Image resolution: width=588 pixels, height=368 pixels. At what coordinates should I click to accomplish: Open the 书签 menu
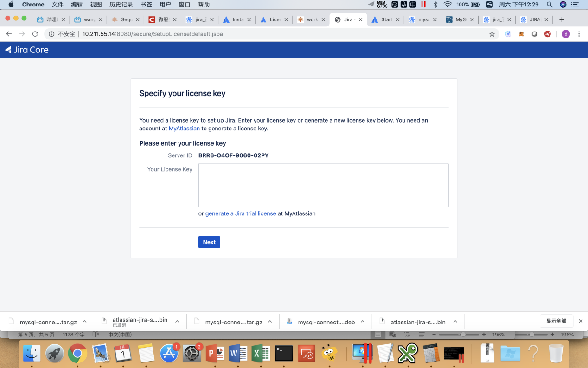tap(146, 5)
